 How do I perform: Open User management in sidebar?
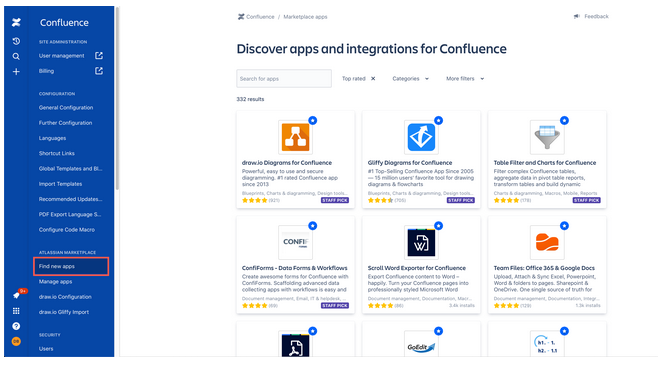click(61, 55)
